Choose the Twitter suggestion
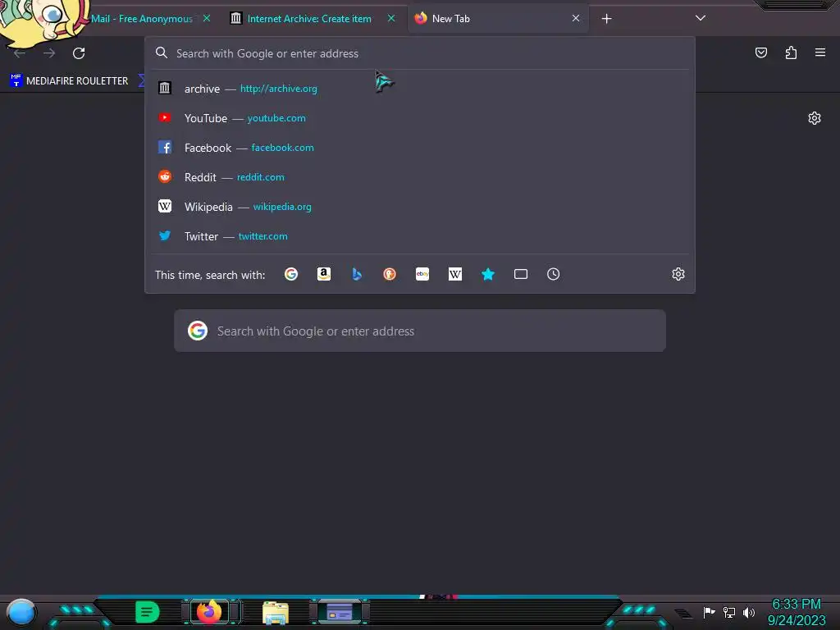This screenshot has height=630, width=840. click(x=420, y=235)
